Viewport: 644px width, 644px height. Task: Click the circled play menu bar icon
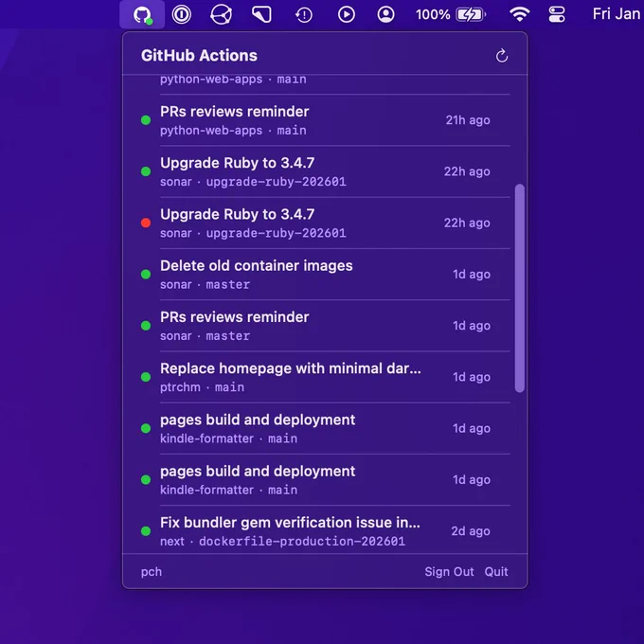[347, 15]
